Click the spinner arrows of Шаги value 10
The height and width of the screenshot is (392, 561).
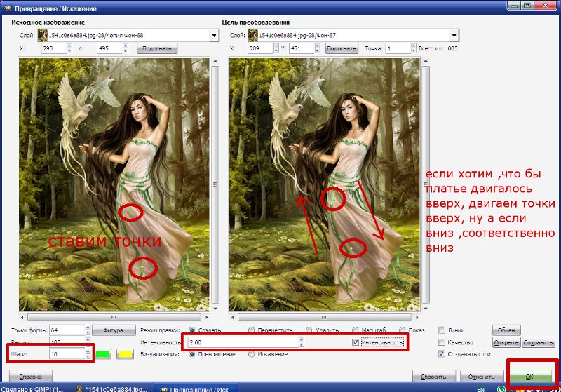pyautogui.click(x=88, y=353)
